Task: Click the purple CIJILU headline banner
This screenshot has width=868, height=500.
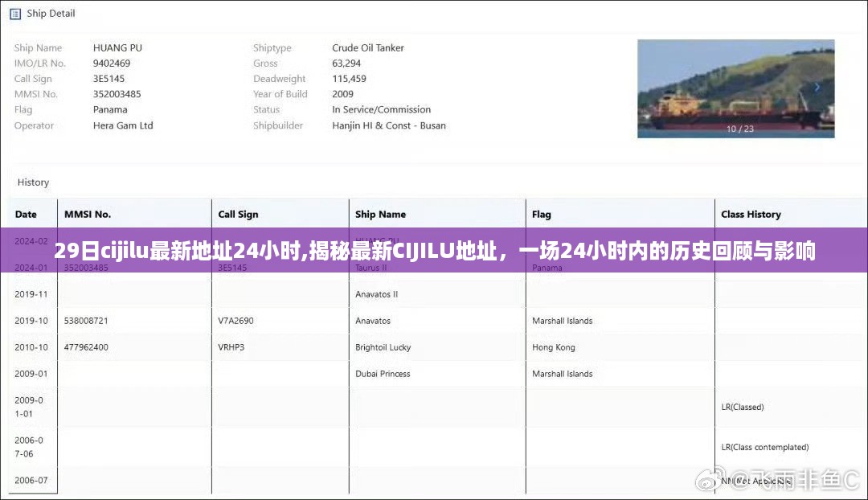Action: [434, 252]
